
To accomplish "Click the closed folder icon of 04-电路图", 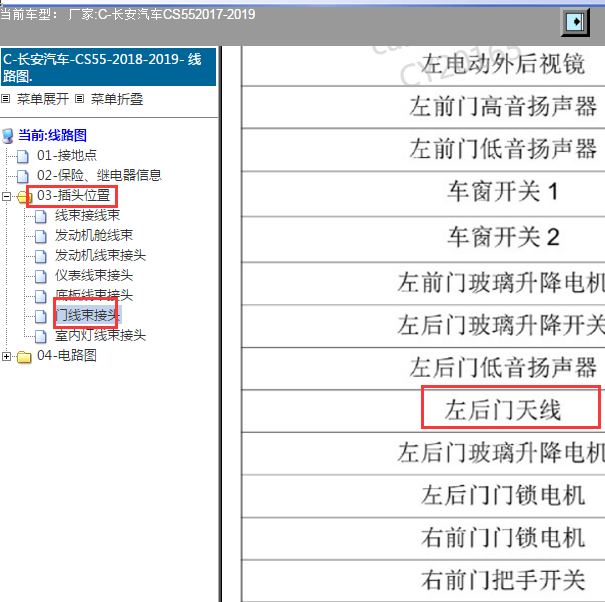I will pyautogui.click(x=24, y=357).
